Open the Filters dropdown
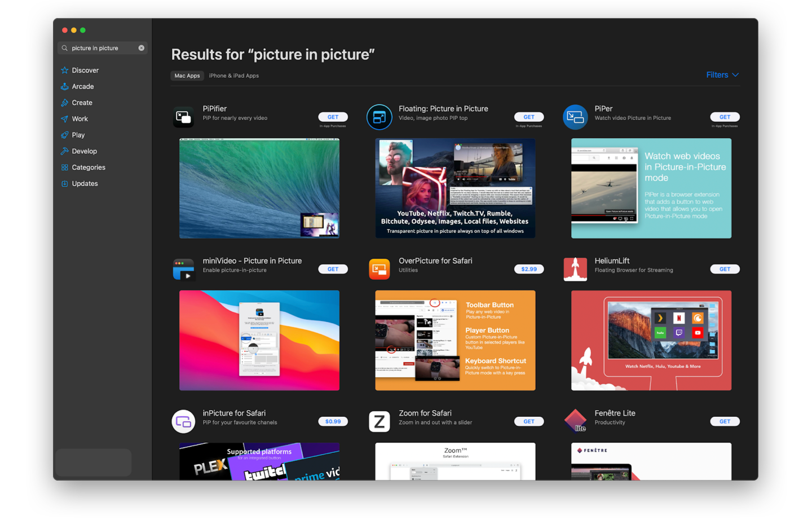This screenshot has height=520, width=812. pyautogui.click(x=722, y=74)
